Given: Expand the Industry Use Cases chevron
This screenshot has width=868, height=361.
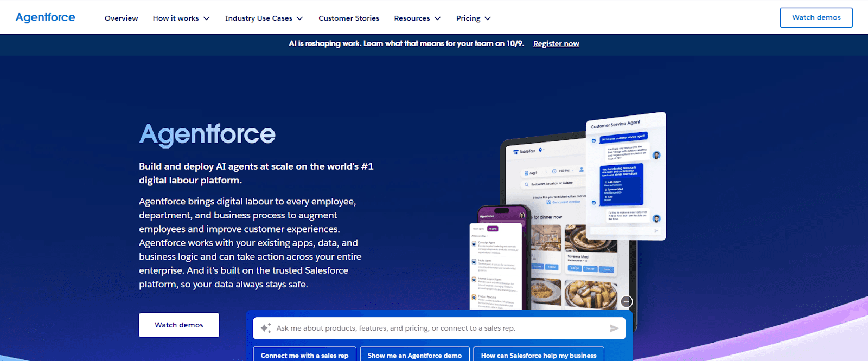Looking at the screenshot, I should (299, 18).
